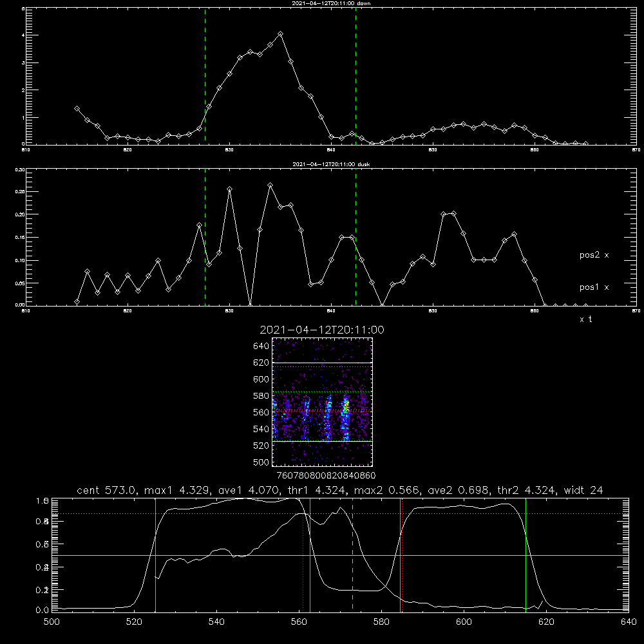Open the spectrogram heat map image

point(322,402)
